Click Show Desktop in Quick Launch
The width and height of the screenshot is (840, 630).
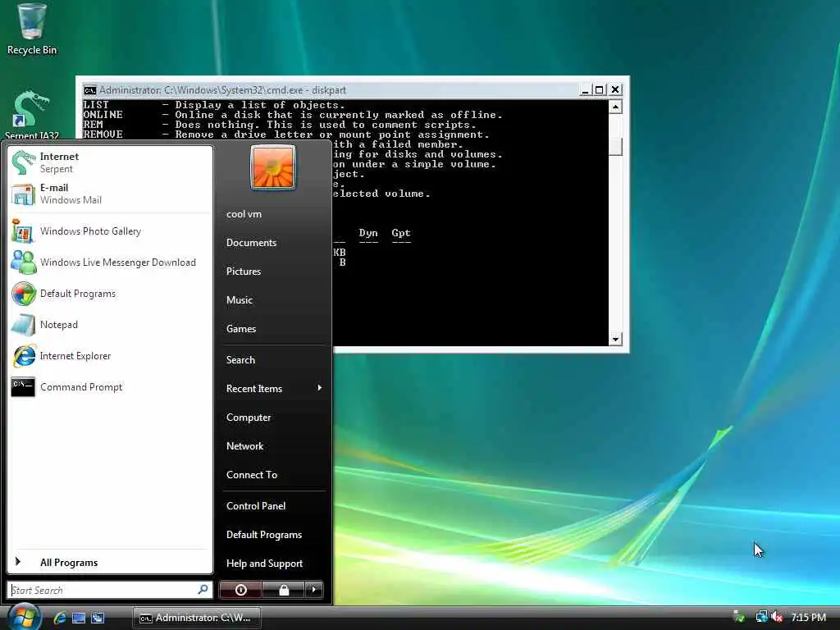(79, 618)
